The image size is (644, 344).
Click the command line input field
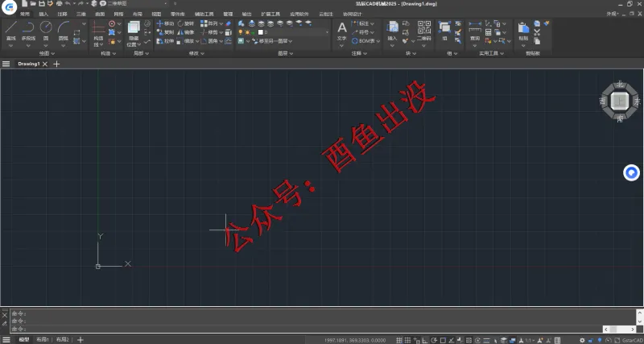tap(306, 329)
